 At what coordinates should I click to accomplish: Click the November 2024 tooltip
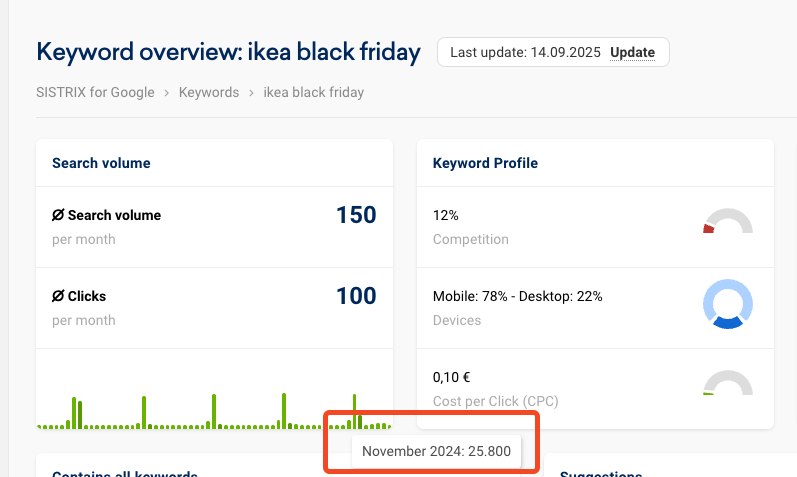[436, 452]
